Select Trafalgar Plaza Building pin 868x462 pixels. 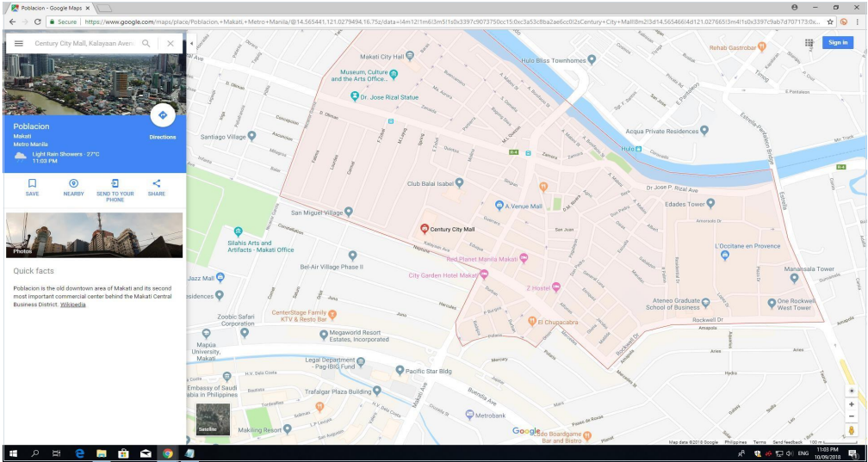(x=377, y=391)
